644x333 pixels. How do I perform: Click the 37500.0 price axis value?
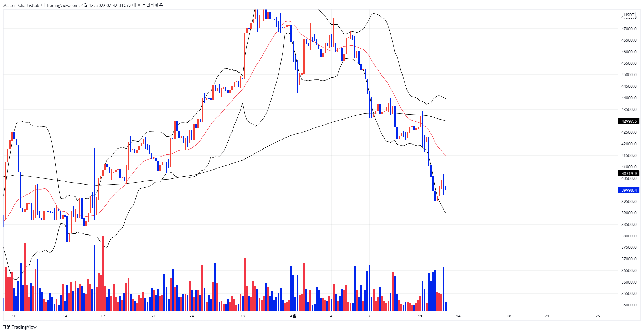point(629,247)
